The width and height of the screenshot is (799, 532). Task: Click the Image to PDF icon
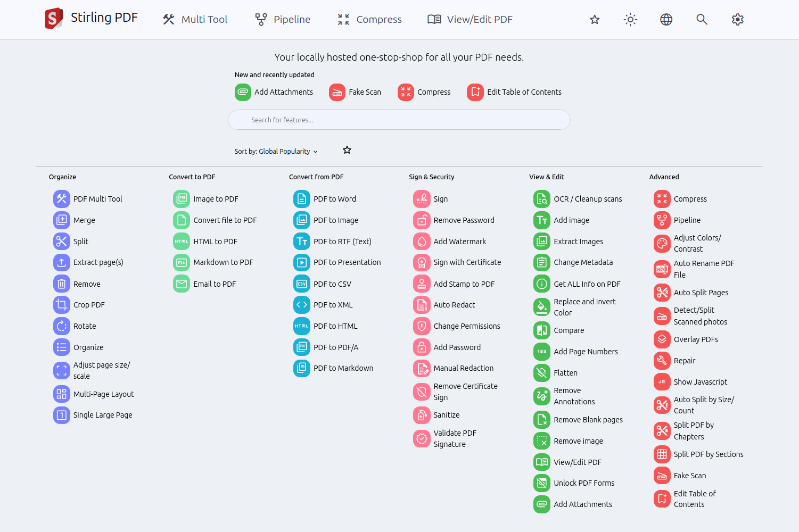pyautogui.click(x=182, y=199)
